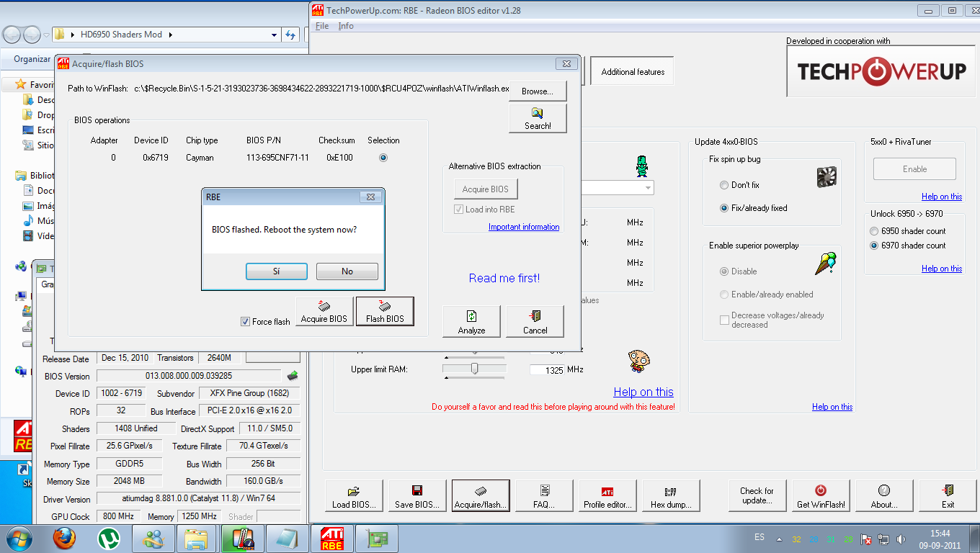Decline reboot with the No button
This screenshot has width=980, height=553.
(x=347, y=271)
